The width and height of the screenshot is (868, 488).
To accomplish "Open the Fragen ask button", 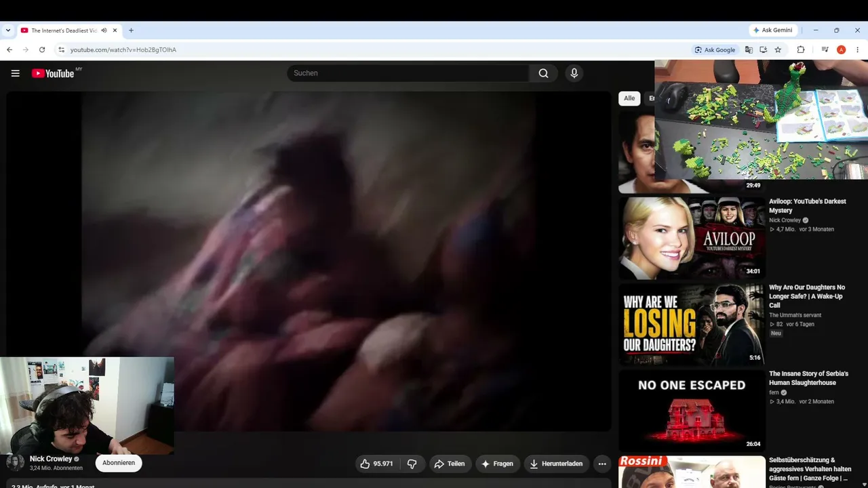I will click(x=497, y=464).
